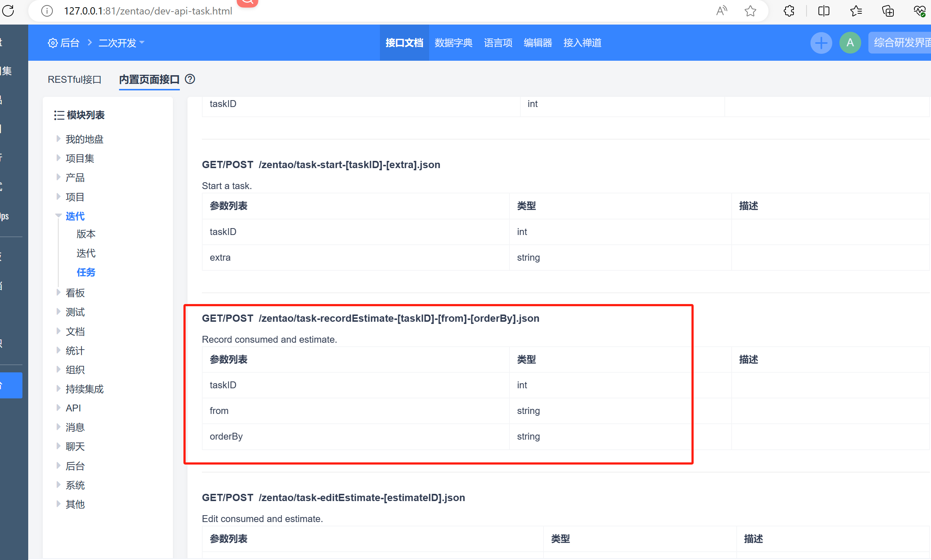The image size is (931, 560).
Task: Click the browser refresh icon
Action: coord(8,10)
